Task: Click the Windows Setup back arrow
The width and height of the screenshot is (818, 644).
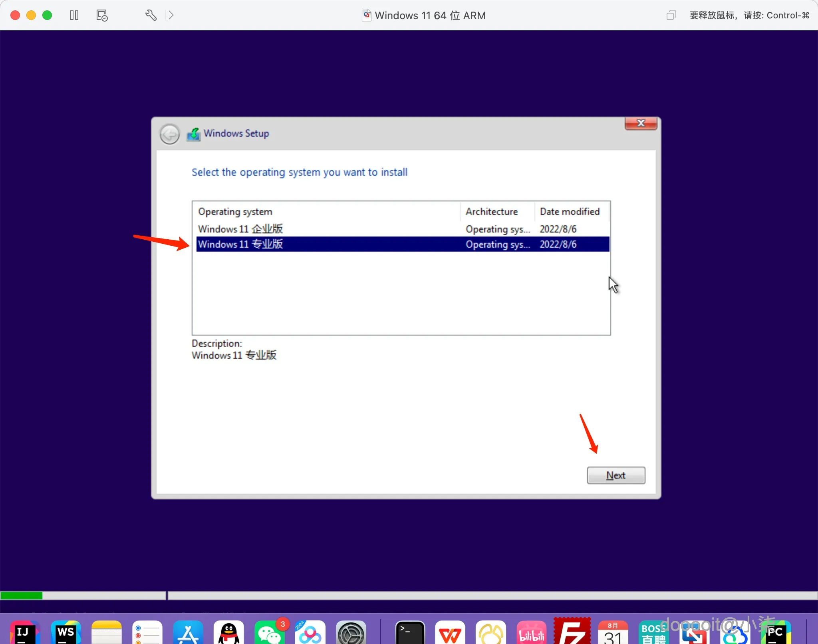Action: click(170, 134)
